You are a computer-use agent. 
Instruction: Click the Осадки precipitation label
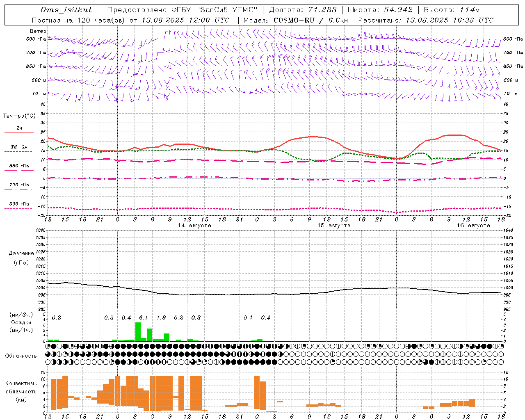(x=21, y=322)
